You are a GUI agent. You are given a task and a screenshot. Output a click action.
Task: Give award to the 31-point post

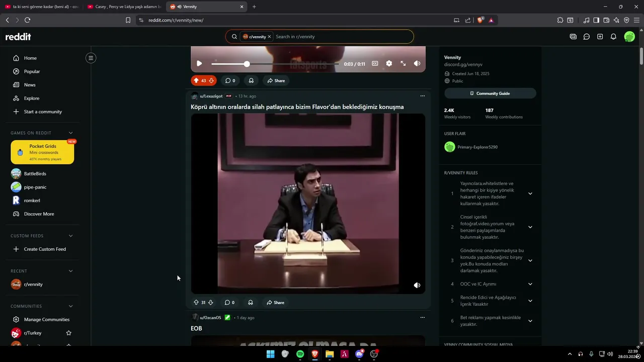tap(251, 302)
